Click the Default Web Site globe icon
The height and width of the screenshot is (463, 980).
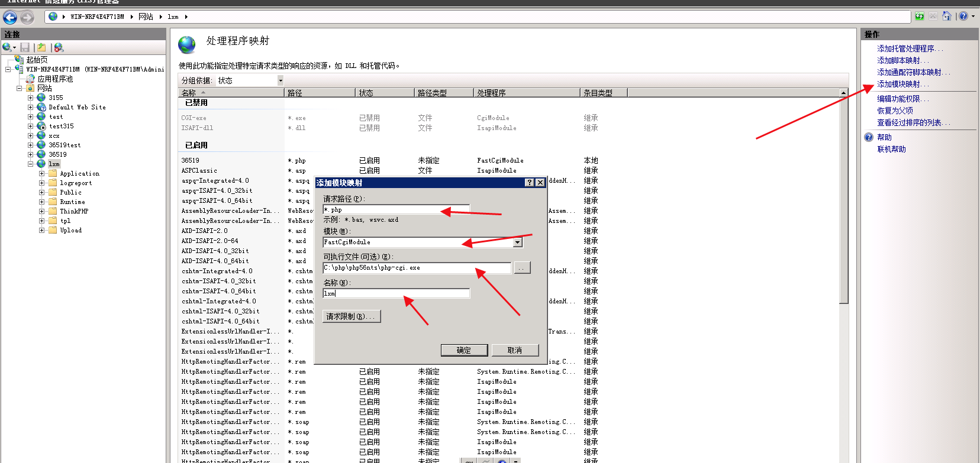tap(41, 107)
